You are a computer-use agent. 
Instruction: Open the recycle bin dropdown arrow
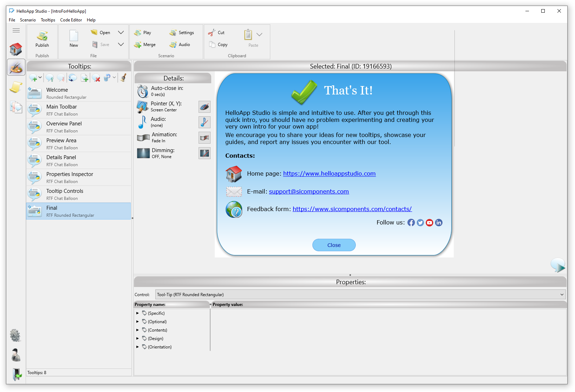click(x=114, y=78)
